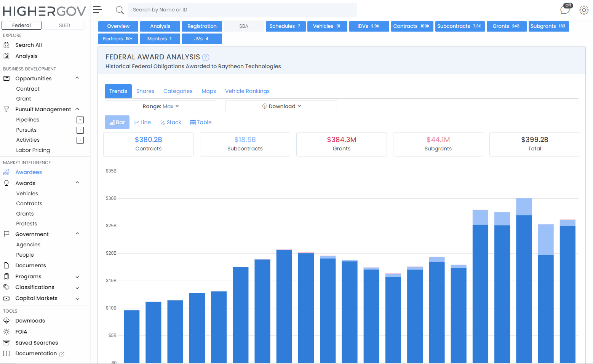Select the Table view
Screen dimensions: 593x364
pos(201,122)
